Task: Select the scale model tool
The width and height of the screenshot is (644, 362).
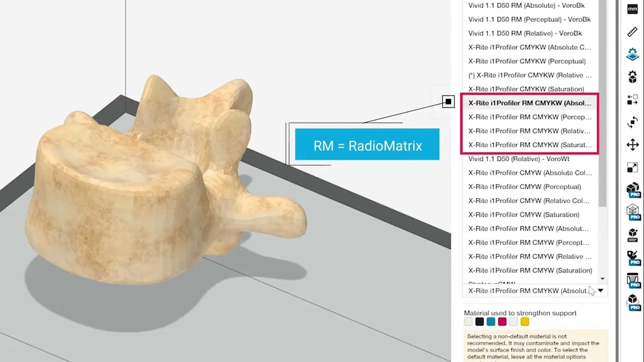Action: 632,167
